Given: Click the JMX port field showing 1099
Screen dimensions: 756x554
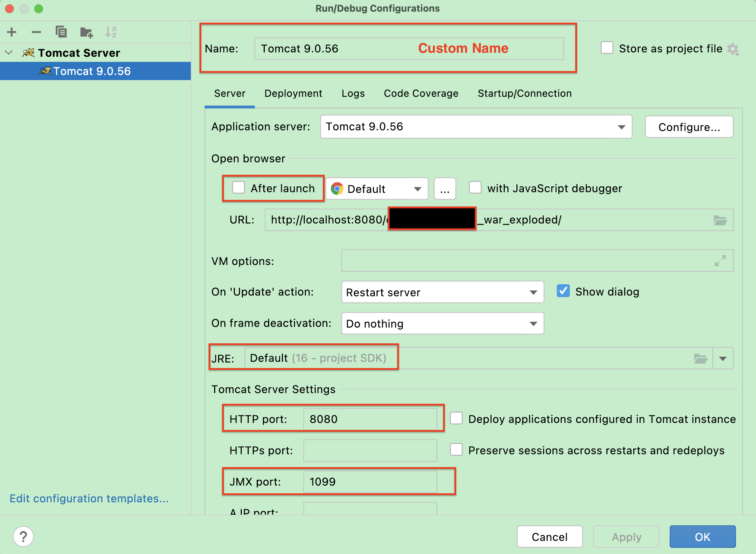Looking at the screenshot, I should coord(370,482).
